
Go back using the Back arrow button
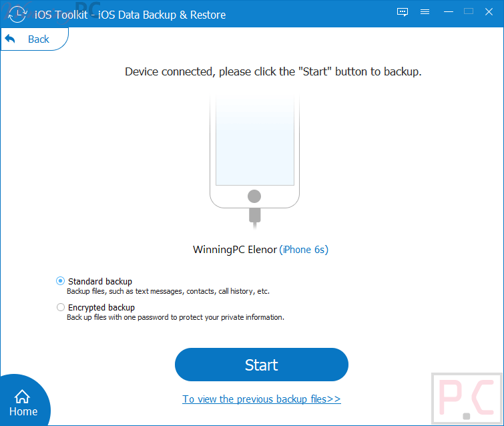click(x=35, y=39)
